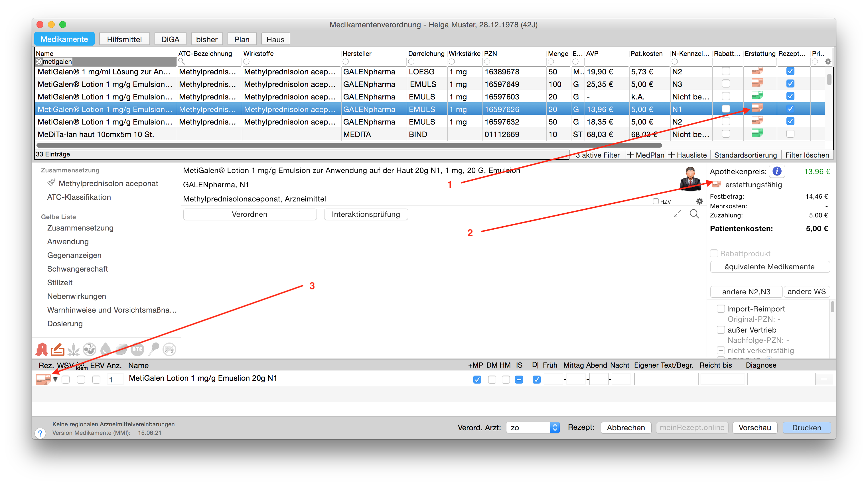
Task: Click the grey tablet pill icon
Action: click(121, 349)
